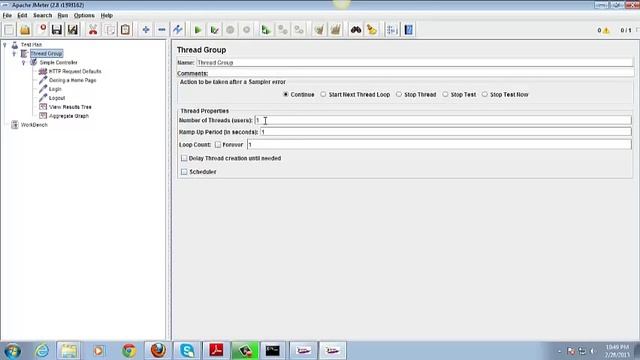Collapse the Simple Controller tree node

pyautogui.click(x=24, y=62)
